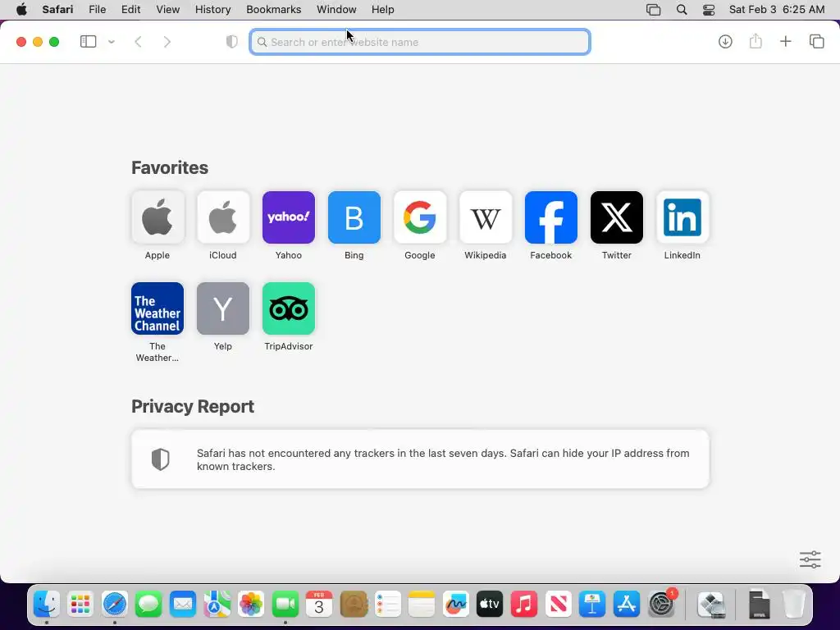The image size is (840, 630).
Task: Open the Window menu
Action: coord(336,10)
